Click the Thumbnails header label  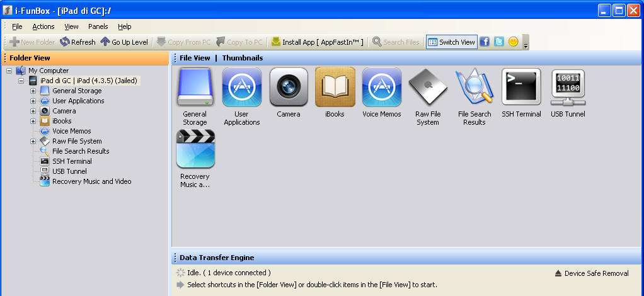coord(243,58)
